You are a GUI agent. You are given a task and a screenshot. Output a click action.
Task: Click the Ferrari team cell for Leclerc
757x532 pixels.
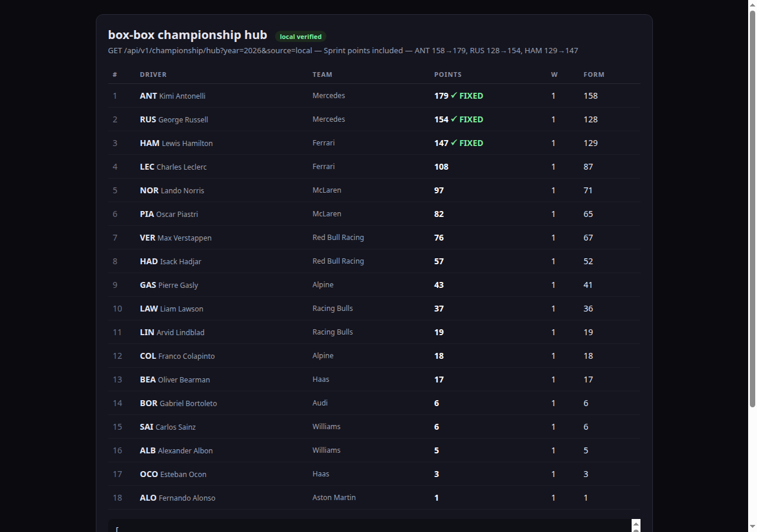323,167
